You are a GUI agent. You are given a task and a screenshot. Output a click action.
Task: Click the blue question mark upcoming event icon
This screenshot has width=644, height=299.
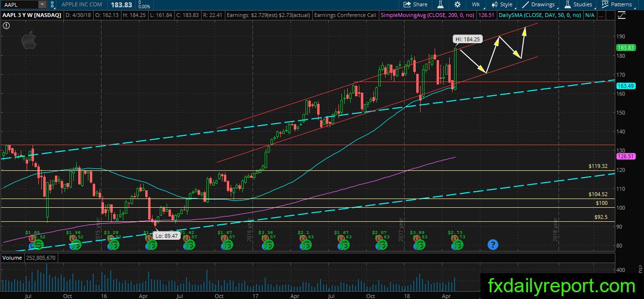pos(493,245)
